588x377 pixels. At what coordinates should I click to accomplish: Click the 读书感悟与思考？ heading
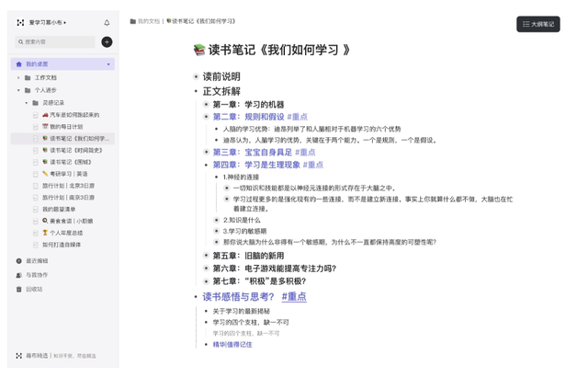pos(239,297)
